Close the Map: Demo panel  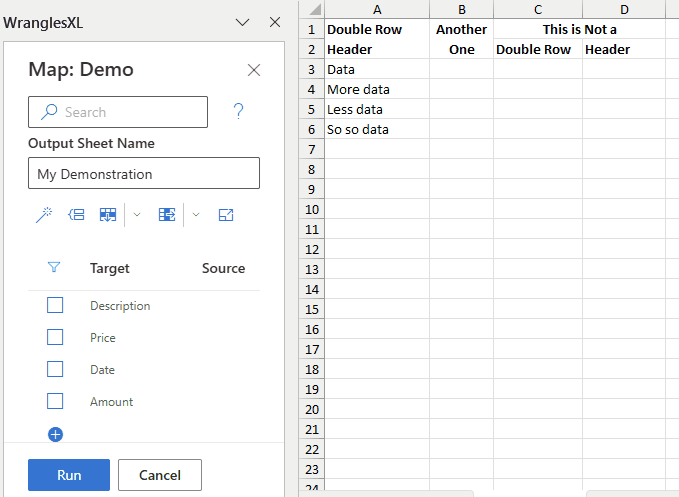tap(254, 70)
